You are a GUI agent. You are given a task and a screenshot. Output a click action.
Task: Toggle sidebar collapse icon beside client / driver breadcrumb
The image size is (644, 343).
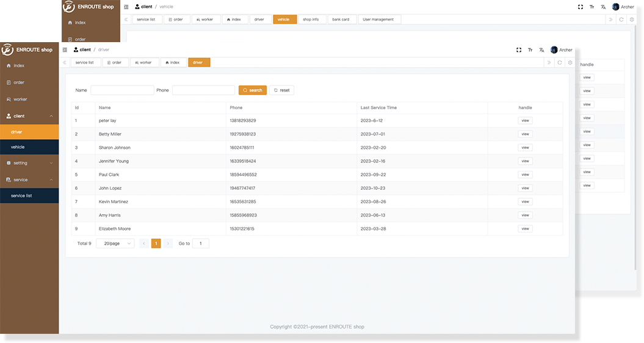tap(65, 49)
